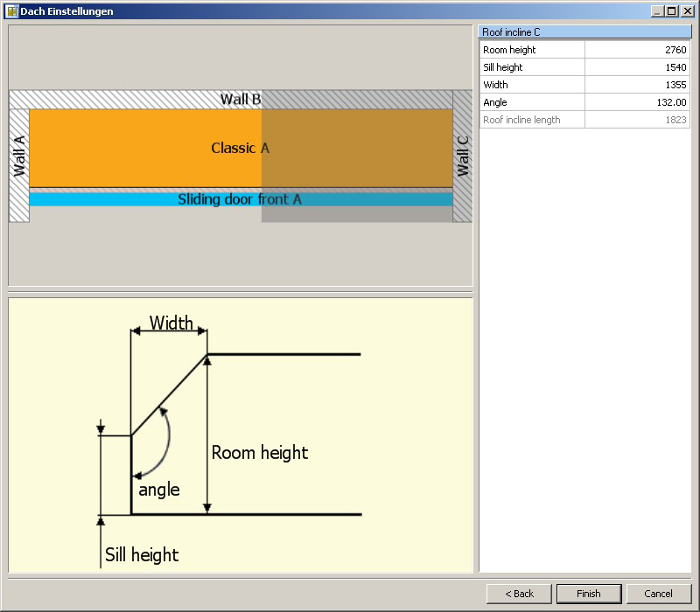Go back with the Back button
Screen dimensions: 700x612
(519, 594)
